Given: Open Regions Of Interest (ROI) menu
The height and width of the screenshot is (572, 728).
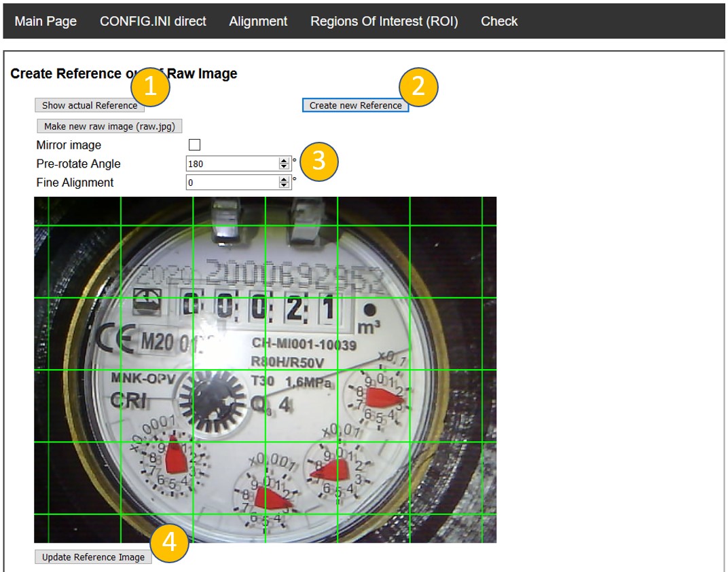Looking at the screenshot, I should [384, 21].
